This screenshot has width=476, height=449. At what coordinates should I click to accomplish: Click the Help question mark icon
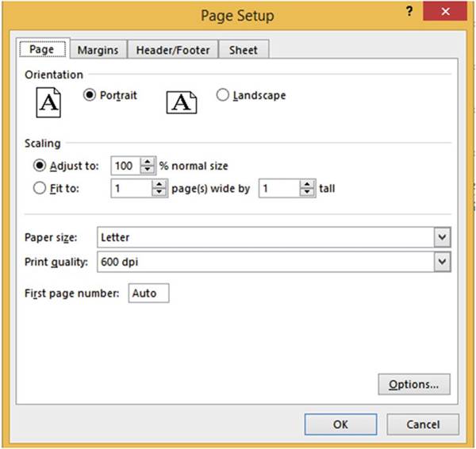pyautogui.click(x=409, y=13)
